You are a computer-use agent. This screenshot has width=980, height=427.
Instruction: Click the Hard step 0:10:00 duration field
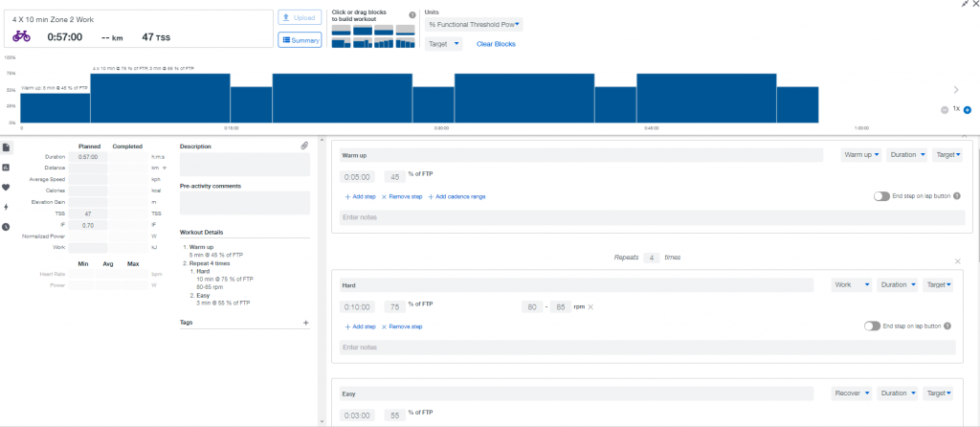point(359,307)
